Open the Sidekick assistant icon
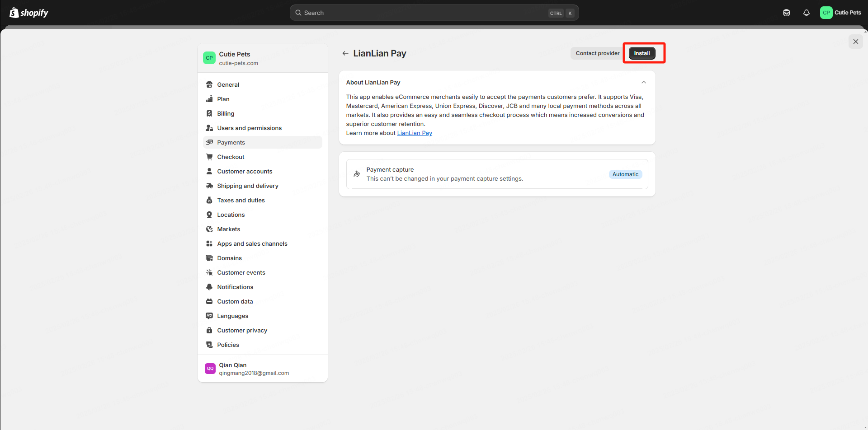 point(787,13)
